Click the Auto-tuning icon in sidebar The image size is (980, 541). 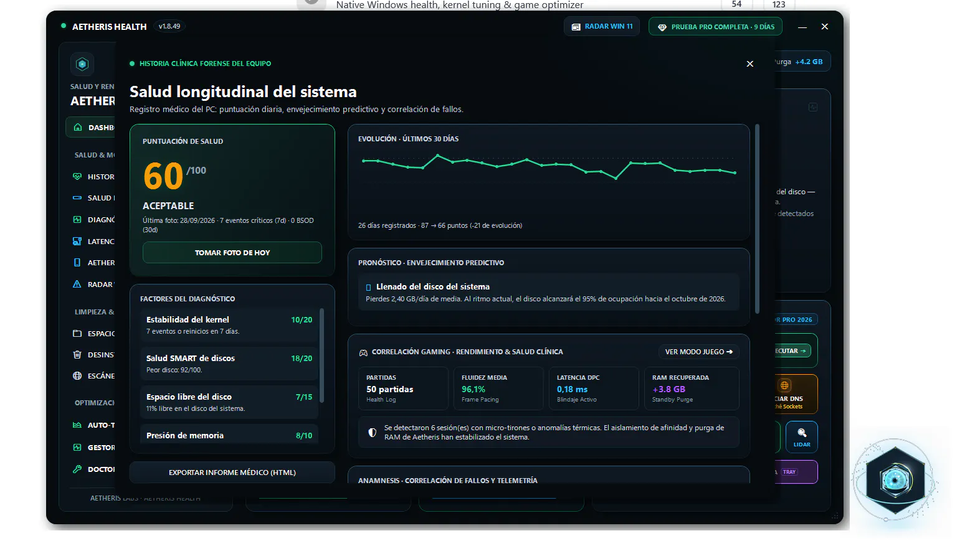click(x=77, y=425)
